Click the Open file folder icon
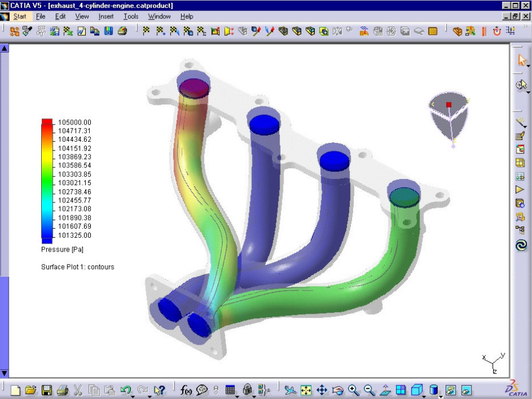 click(x=30, y=390)
